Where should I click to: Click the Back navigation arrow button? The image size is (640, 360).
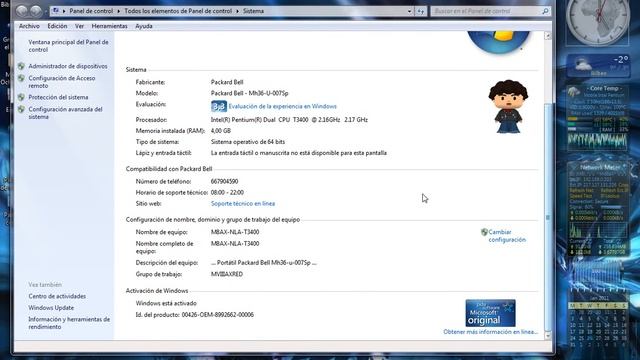22,11
